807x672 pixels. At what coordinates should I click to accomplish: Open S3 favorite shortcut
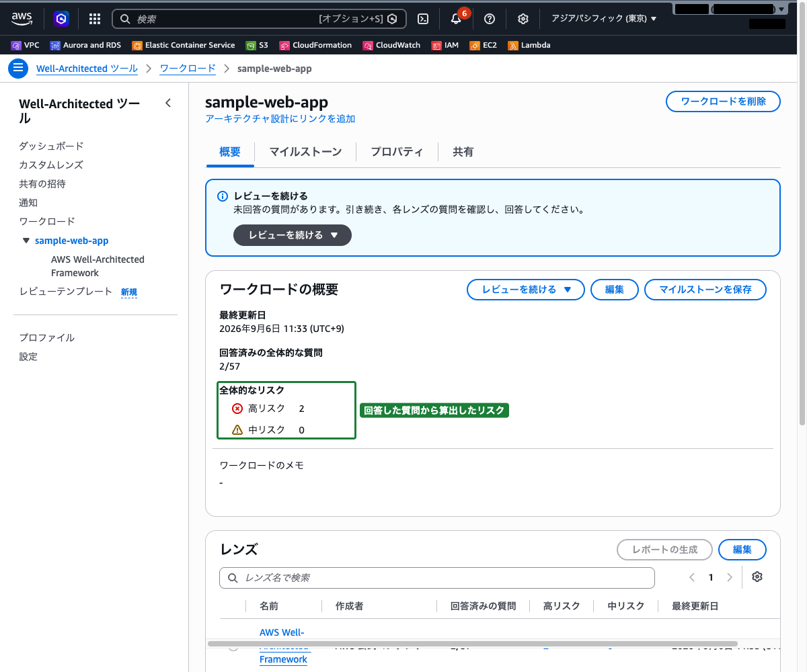coord(257,45)
